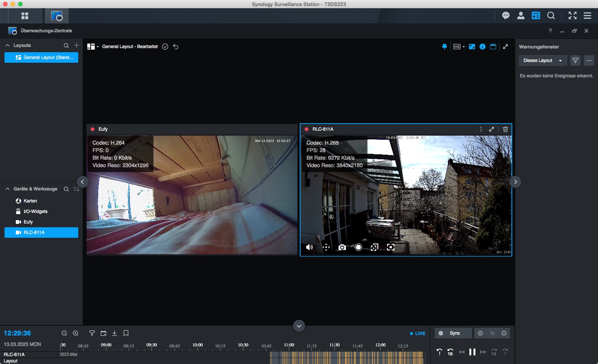Collapse the Geräte & Werkzeuge section
598x364 pixels.
[8, 189]
